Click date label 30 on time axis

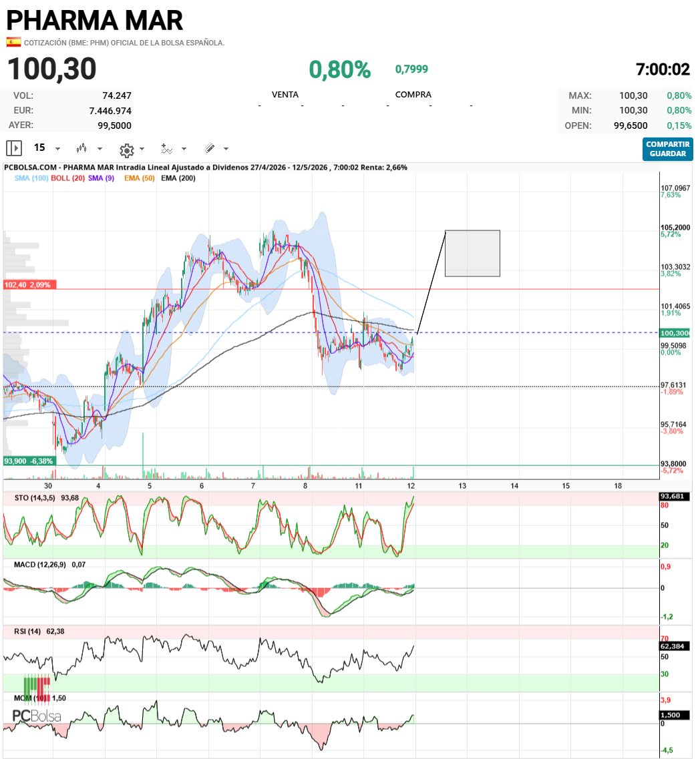(x=48, y=485)
